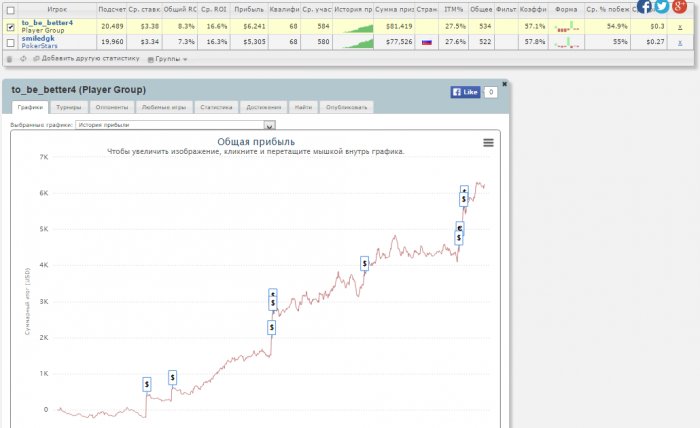Click the 20,489 count cell
Viewport: 700px width, 428px height.
112,26
